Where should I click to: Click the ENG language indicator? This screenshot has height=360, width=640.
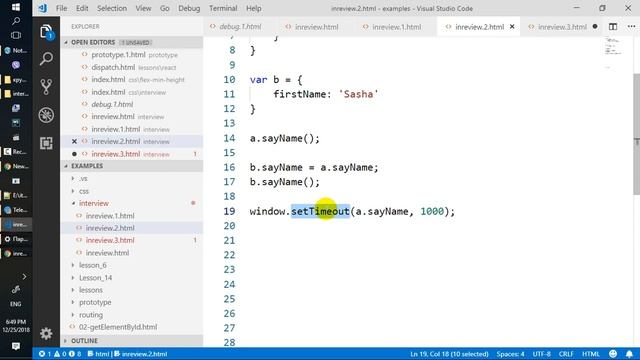16,304
